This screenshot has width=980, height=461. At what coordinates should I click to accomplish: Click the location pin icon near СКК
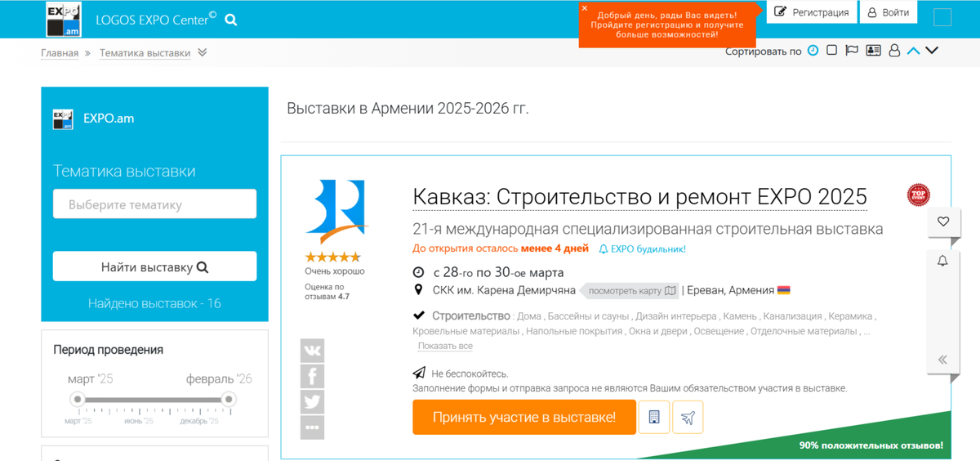coord(418,290)
